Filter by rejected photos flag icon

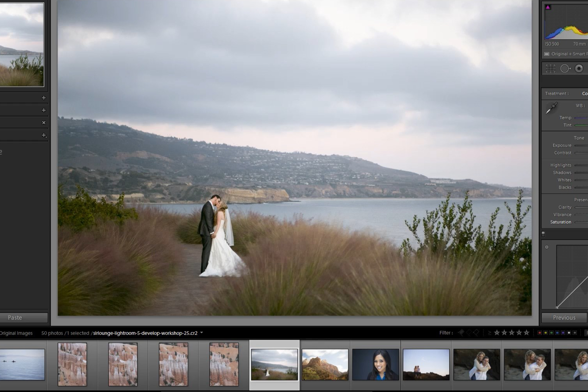click(476, 333)
